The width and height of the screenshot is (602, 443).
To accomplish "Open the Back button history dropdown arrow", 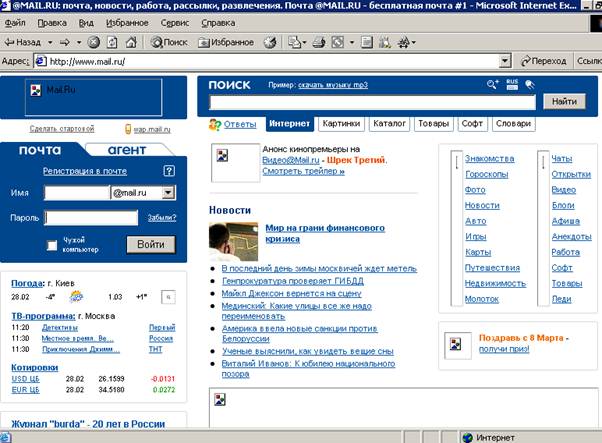I will point(50,42).
